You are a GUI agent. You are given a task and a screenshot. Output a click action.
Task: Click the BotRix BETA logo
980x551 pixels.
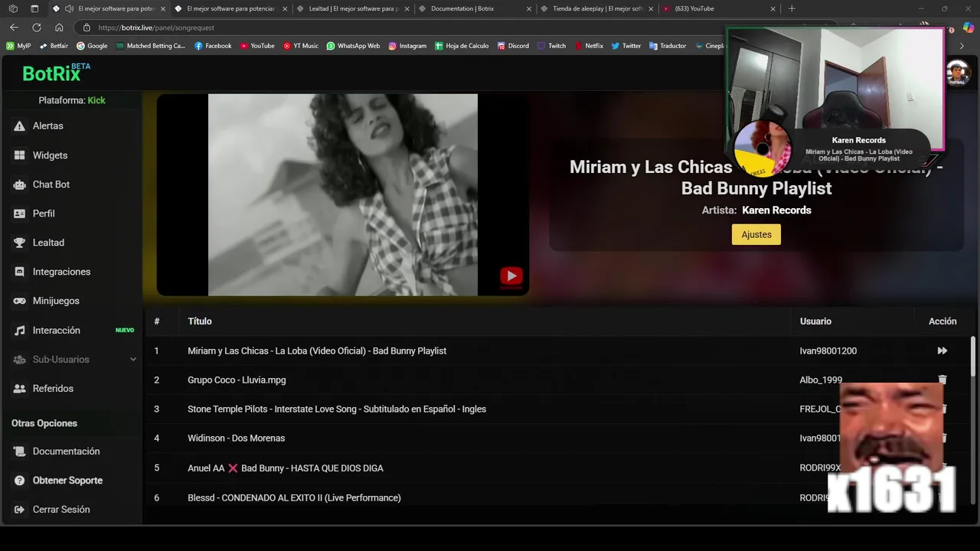[56, 73]
